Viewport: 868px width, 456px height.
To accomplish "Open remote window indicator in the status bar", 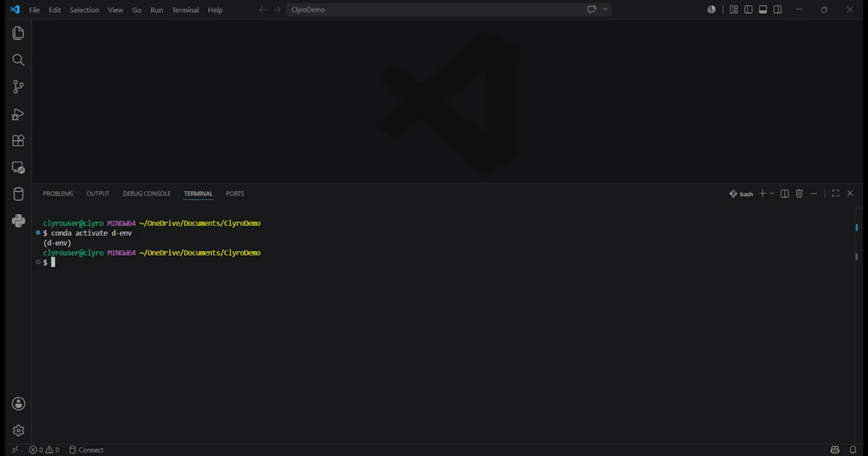I will coord(15,450).
